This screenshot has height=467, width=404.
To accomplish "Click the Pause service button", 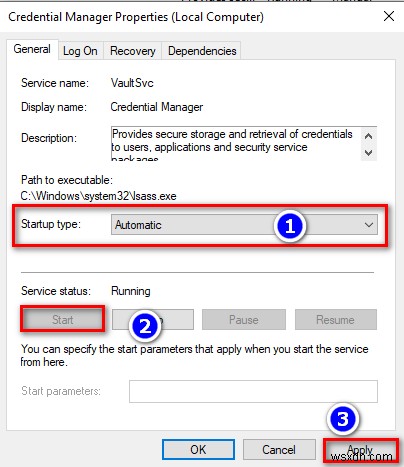I will pyautogui.click(x=244, y=320).
